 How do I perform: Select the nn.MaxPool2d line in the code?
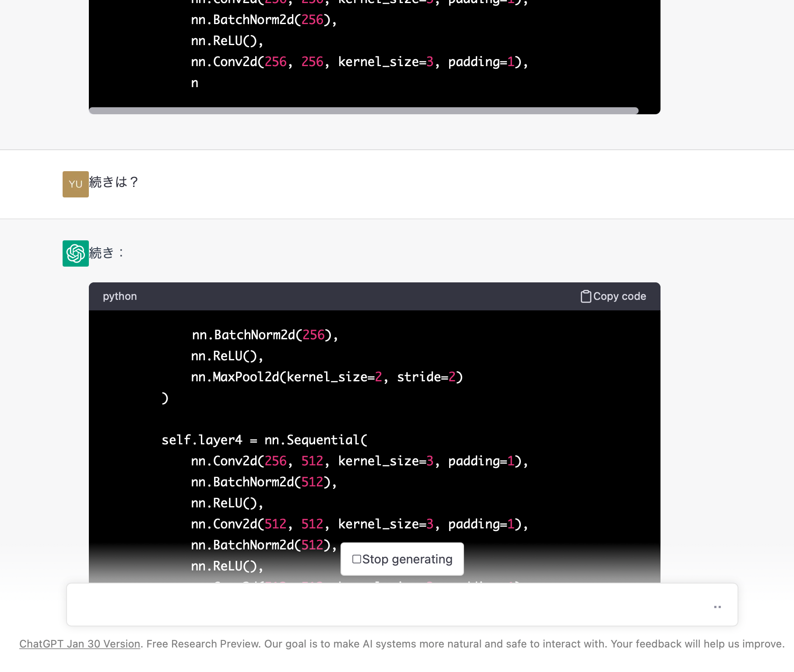pyautogui.click(x=327, y=376)
